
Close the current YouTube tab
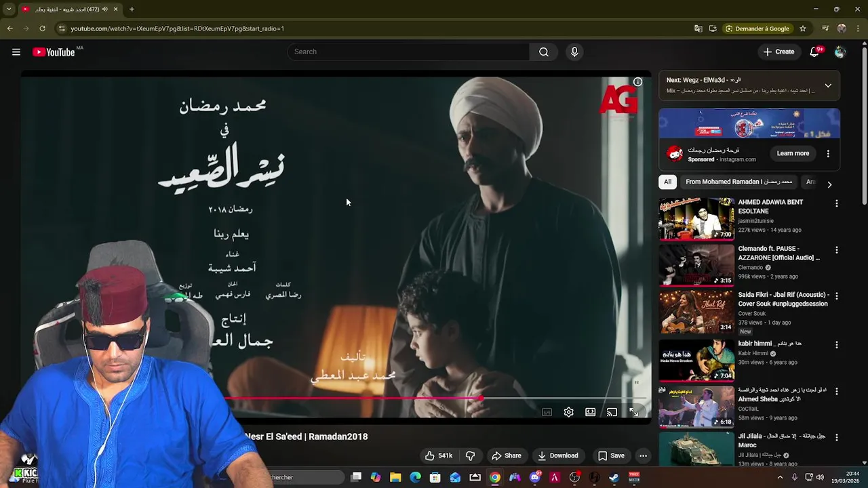(x=115, y=9)
